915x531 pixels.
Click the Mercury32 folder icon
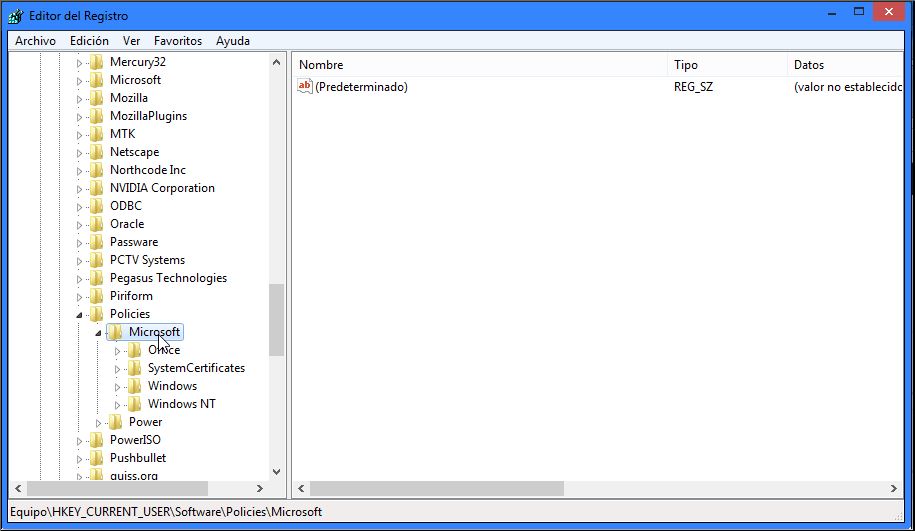point(97,62)
